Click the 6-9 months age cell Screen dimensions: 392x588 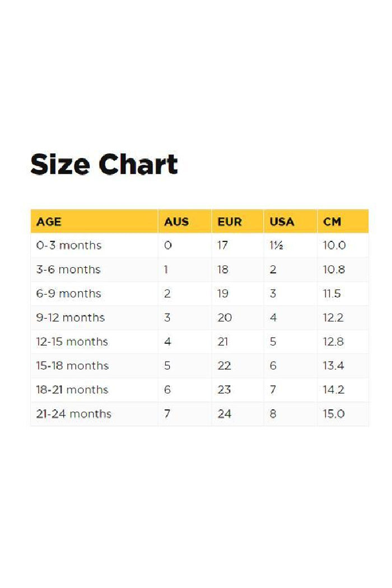[x=68, y=293]
